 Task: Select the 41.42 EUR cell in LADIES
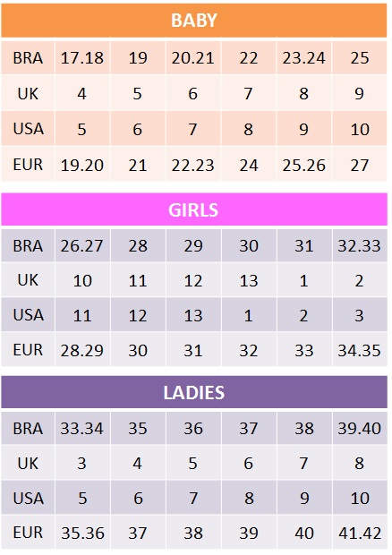click(x=360, y=533)
